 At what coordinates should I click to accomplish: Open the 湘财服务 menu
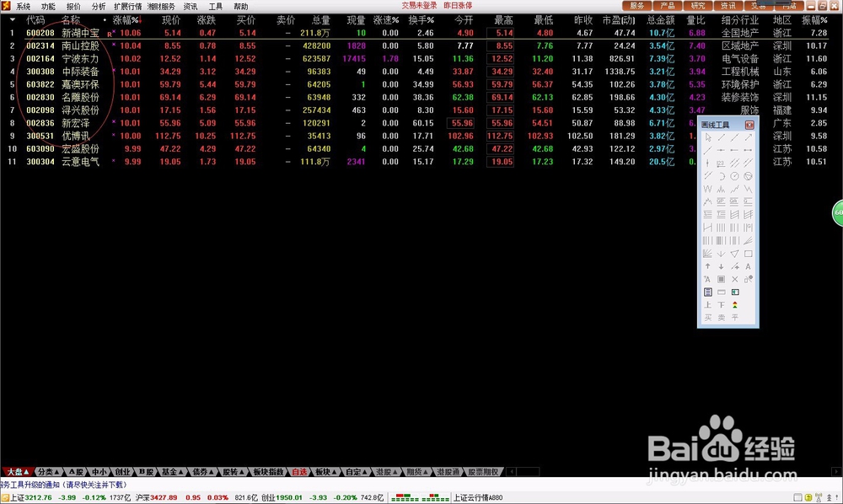(161, 7)
